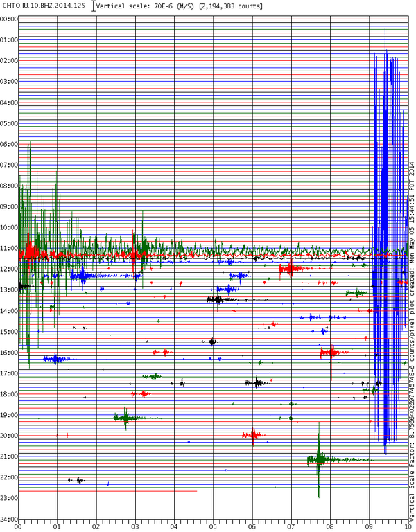Click the minute 05 label on bottom axis

click(214, 526)
